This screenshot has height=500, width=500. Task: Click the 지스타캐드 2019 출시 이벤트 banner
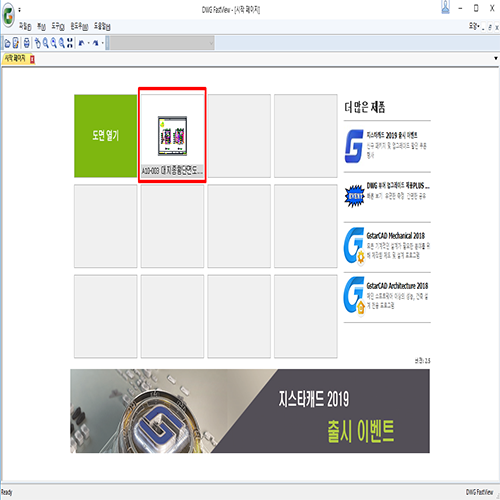[x=250, y=411]
